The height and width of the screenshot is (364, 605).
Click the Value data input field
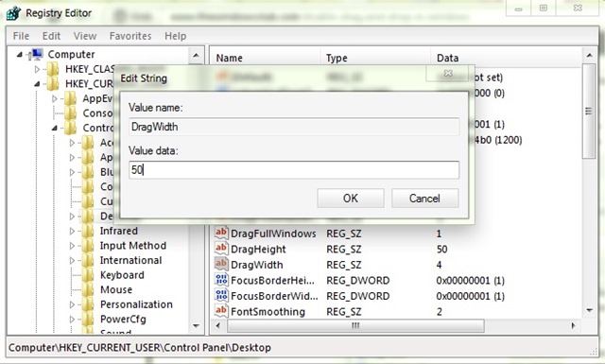coord(294,170)
